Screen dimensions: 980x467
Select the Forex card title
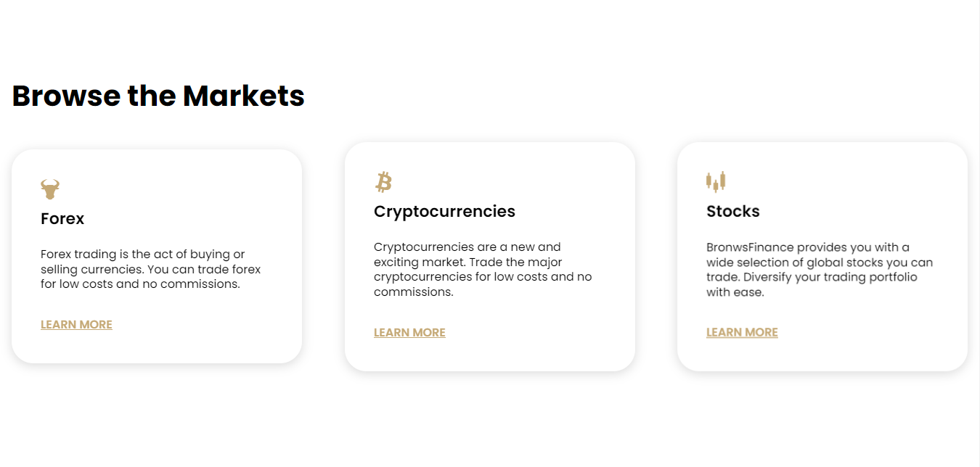(x=62, y=218)
